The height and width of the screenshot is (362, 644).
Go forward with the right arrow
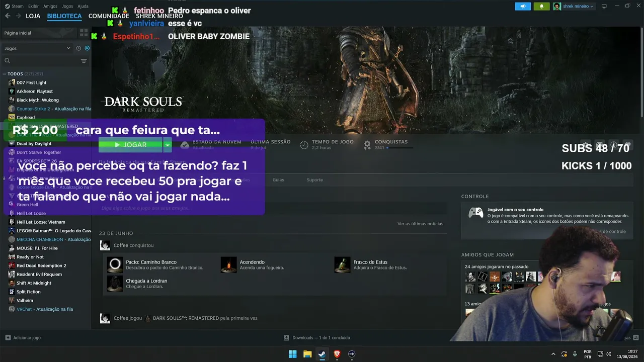click(x=18, y=16)
